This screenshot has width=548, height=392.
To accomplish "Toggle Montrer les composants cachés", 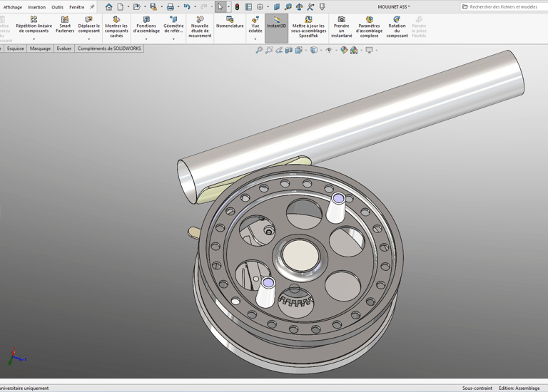I will click(x=116, y=27).
